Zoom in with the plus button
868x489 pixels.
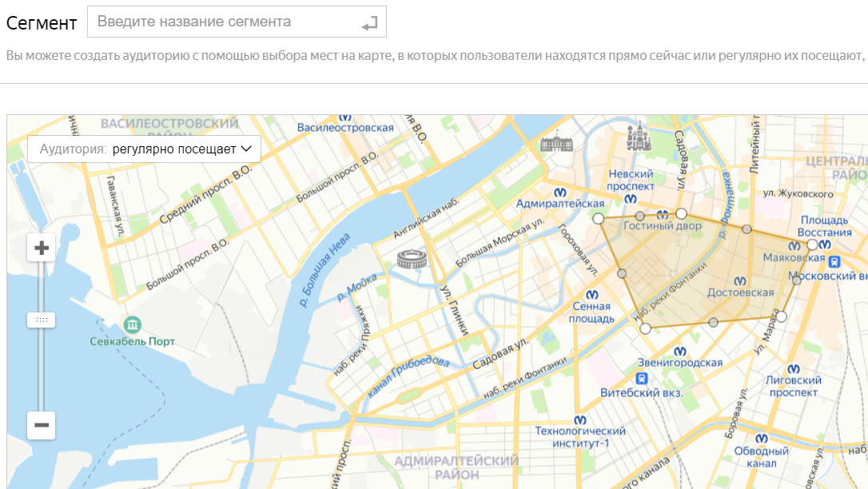42,248
